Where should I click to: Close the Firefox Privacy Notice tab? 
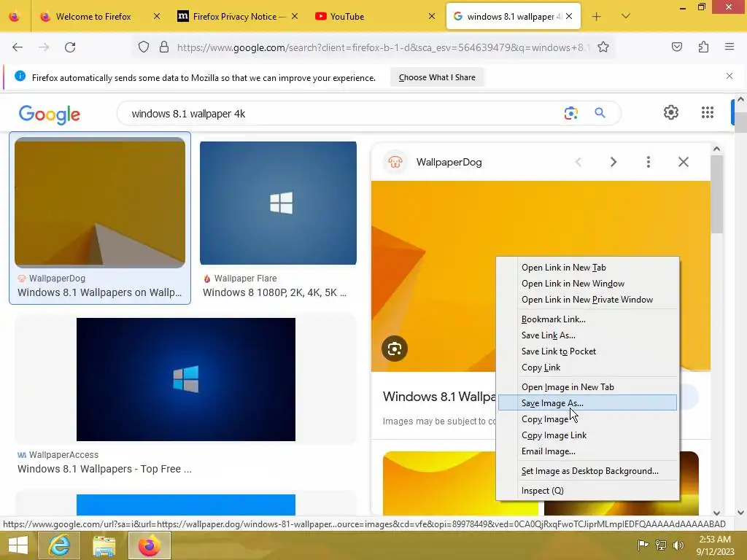295,16
